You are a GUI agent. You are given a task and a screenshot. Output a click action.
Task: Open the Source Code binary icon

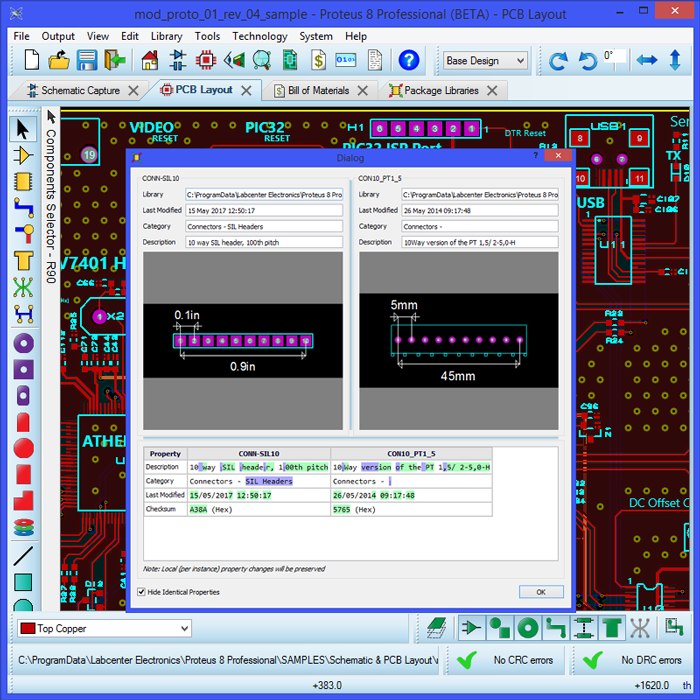pos(346,60)
